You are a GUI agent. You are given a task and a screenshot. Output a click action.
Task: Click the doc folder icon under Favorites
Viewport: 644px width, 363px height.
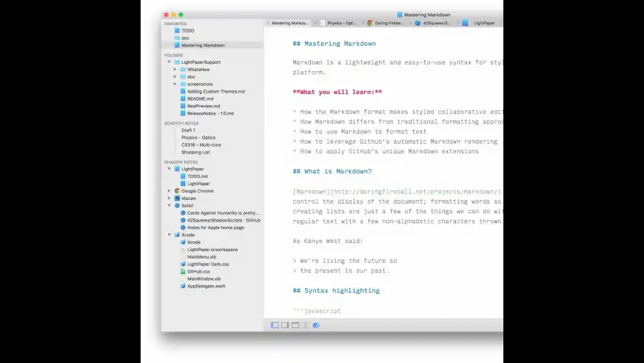click(x=177, y=38)
